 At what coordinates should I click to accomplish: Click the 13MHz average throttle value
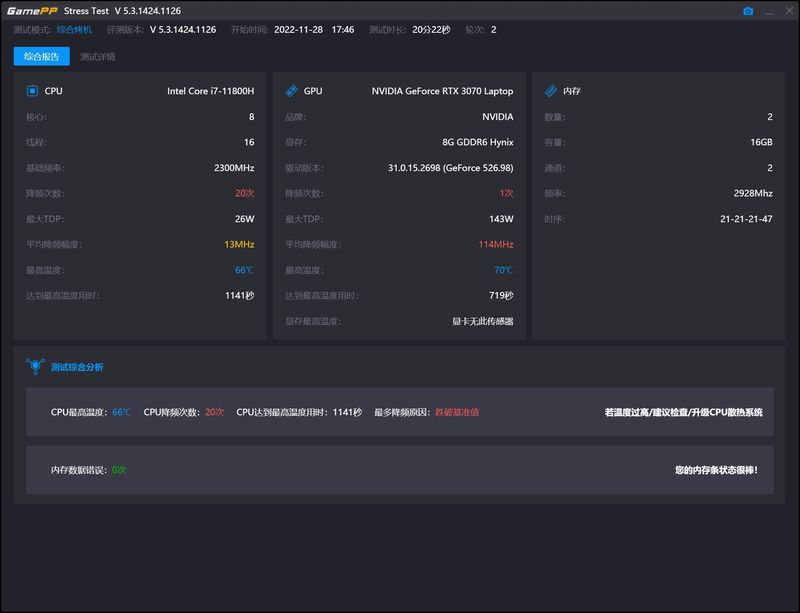pos(239,244)
